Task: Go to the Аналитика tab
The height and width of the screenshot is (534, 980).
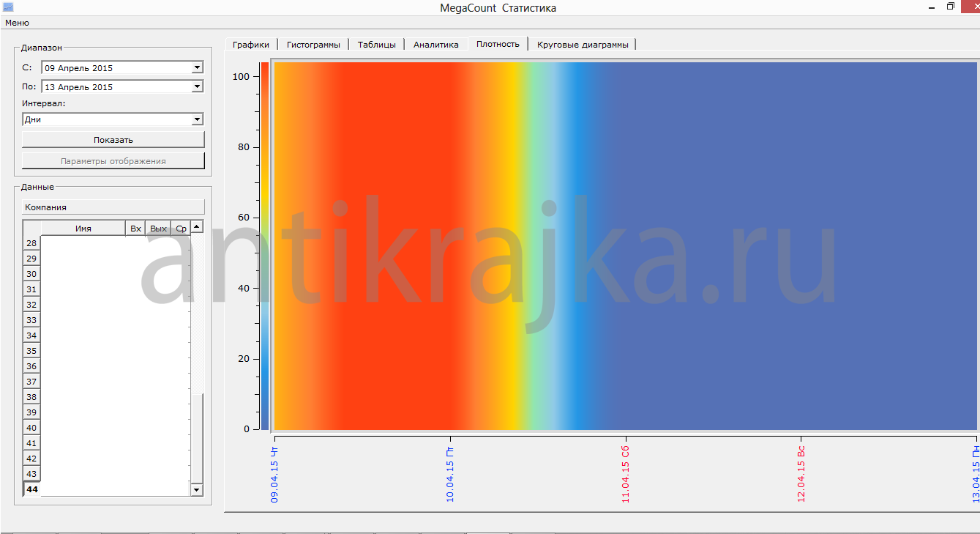Action: pos(435,45)
